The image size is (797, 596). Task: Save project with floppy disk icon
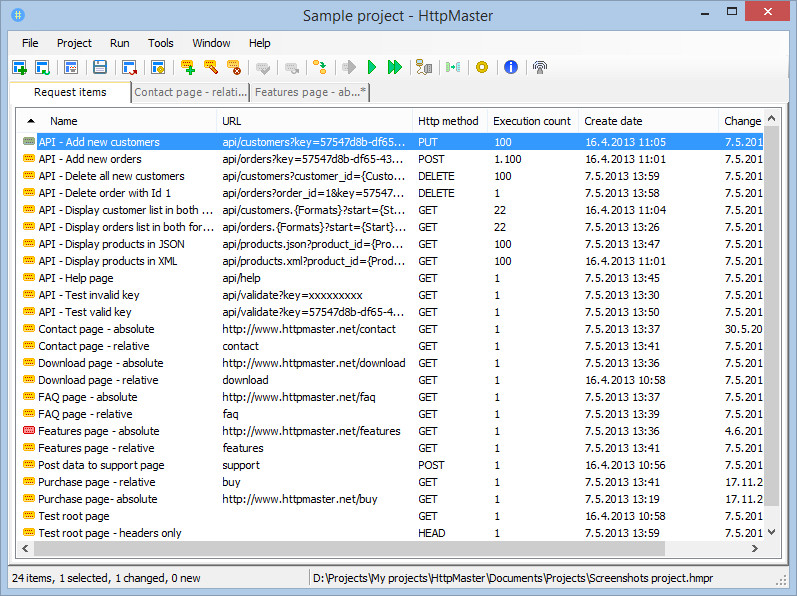click(x=100, y=67)
